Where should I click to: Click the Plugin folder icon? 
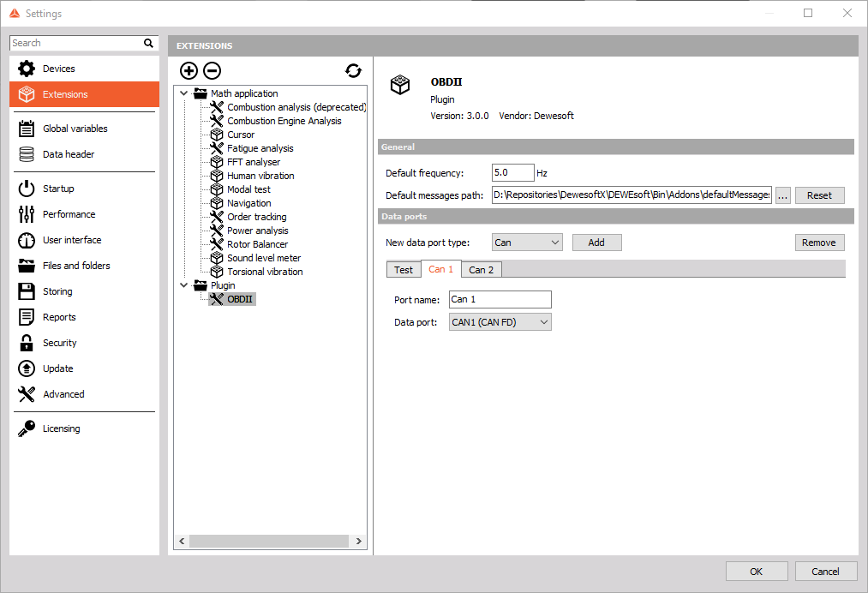(x=201, y=285)
